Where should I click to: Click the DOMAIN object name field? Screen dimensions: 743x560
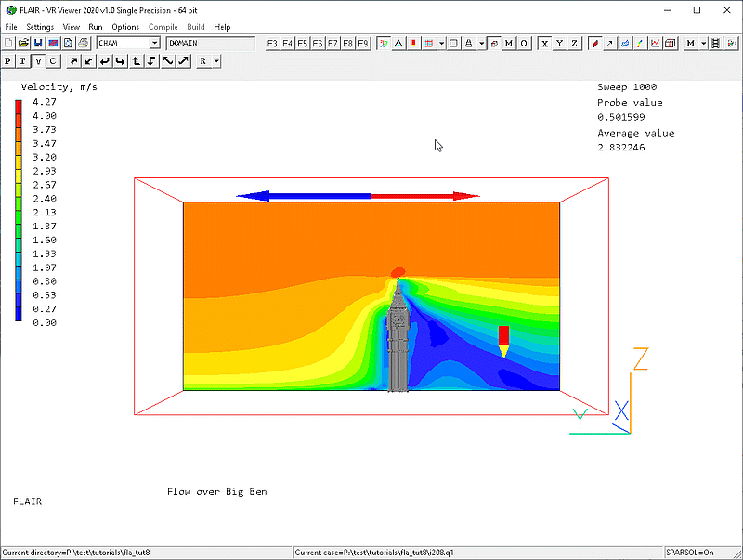210,44
